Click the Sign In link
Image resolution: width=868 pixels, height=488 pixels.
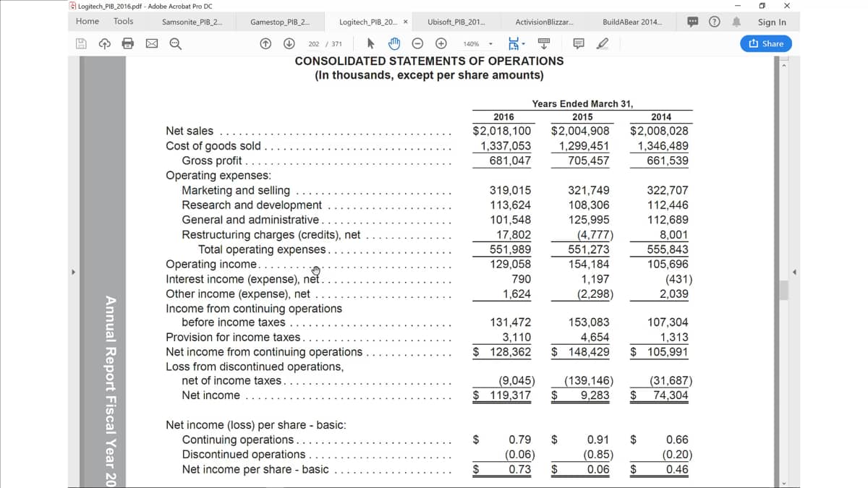tap(772, 22)
